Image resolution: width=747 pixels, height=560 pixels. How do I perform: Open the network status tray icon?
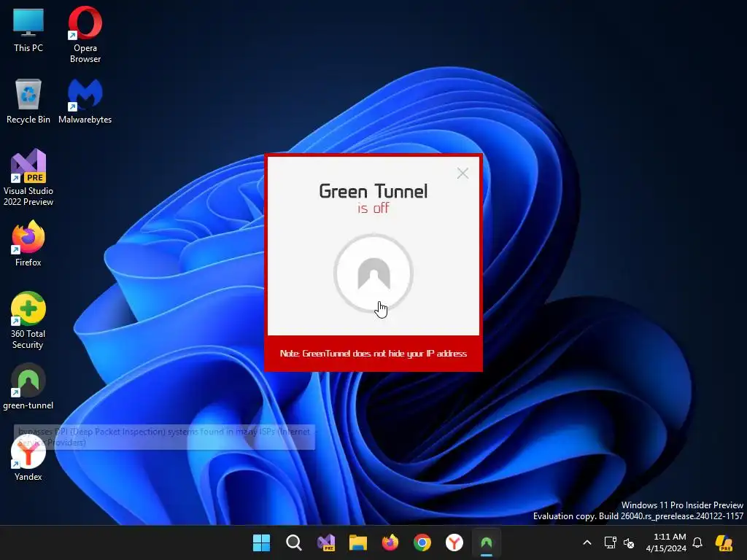tap(611, 542)
